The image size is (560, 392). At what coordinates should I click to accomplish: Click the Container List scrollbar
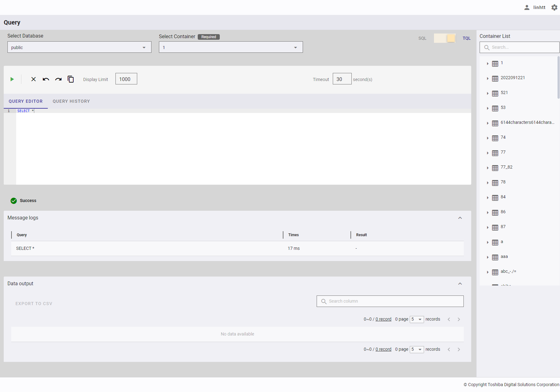pyautogui.click(x=558, y=78)
